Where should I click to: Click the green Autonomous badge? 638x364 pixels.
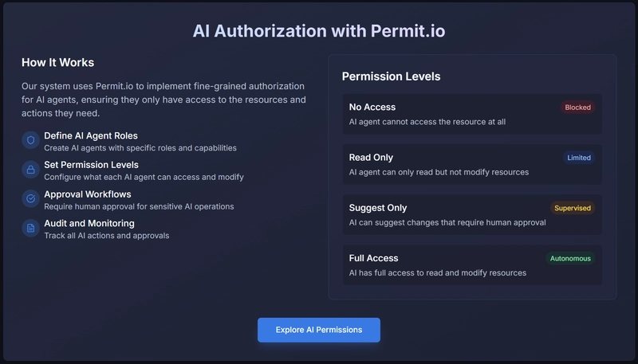coord(570,258)
